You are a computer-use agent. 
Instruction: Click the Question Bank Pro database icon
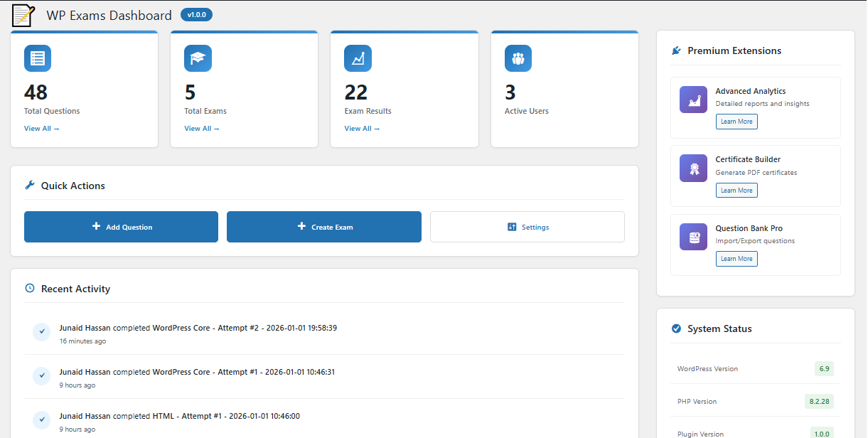point(693,237)
